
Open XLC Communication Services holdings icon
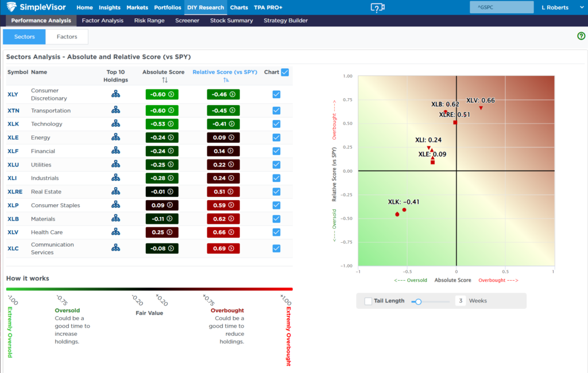[115, 248]
